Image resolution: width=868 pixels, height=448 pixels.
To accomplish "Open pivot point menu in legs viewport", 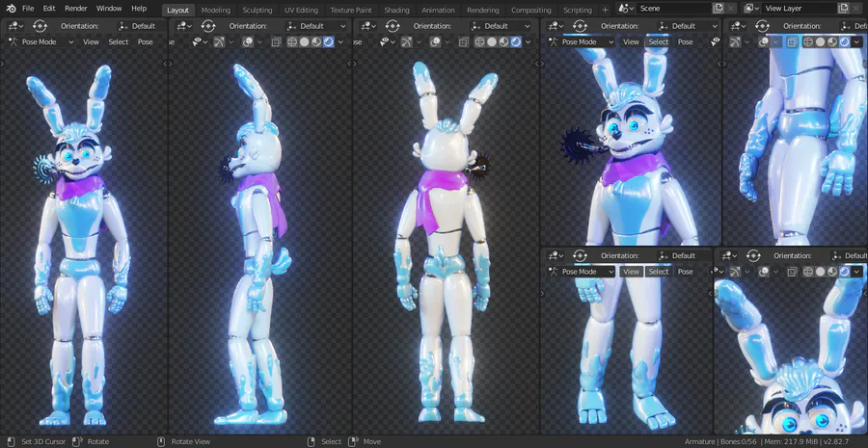I will (x=580, y=255).
